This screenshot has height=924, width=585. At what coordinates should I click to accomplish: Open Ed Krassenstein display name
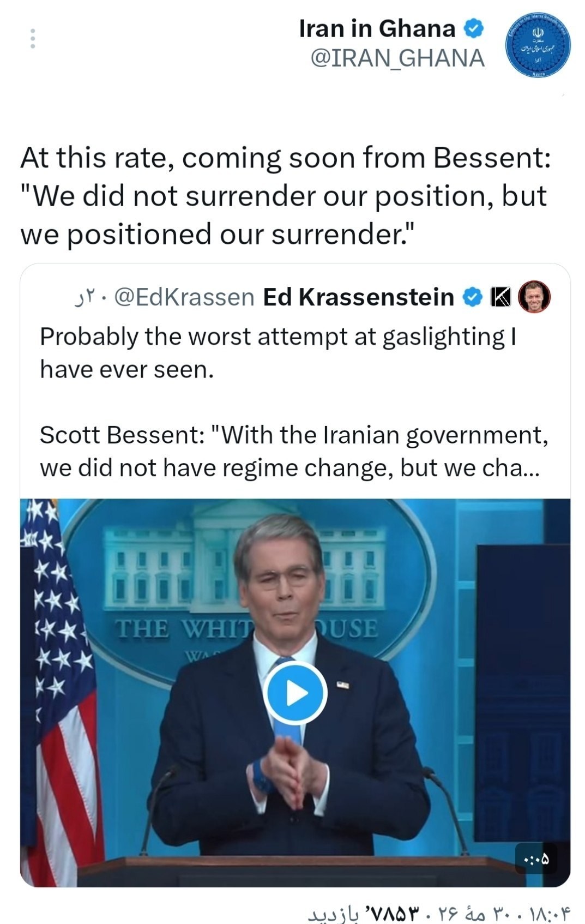(x=359, y=297)
